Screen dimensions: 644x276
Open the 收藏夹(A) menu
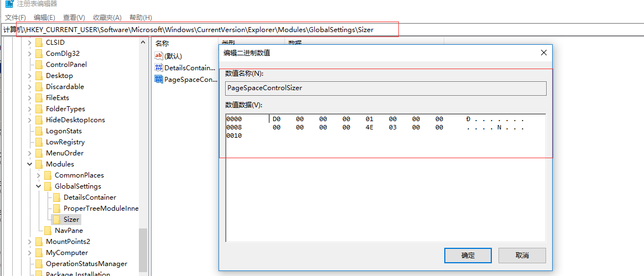107,18
